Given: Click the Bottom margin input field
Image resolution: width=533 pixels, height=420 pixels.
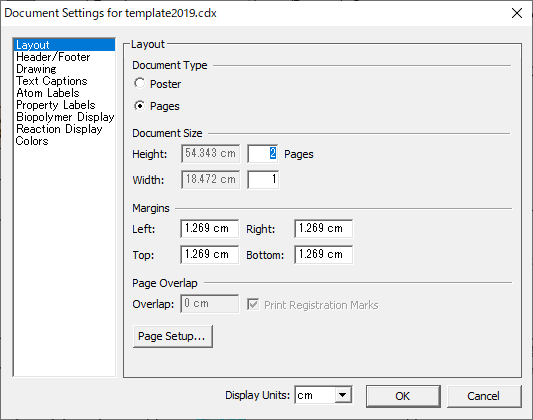Looking at the screenshot, I should pyautogui.click(x=324, y=255).
